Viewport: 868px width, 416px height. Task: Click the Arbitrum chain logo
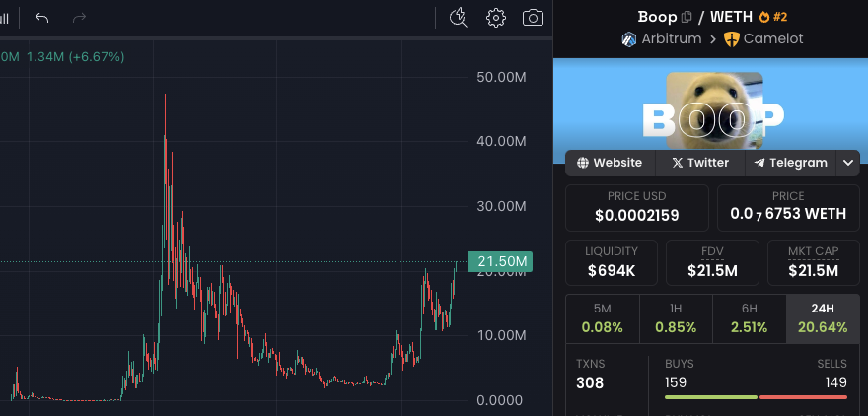click(x=629, y=39)
